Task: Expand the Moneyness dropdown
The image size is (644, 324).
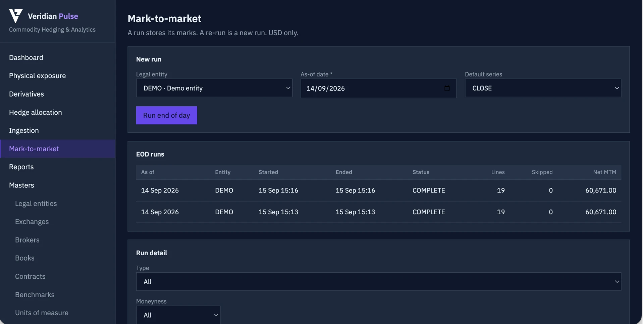Action: click(178, 315)
